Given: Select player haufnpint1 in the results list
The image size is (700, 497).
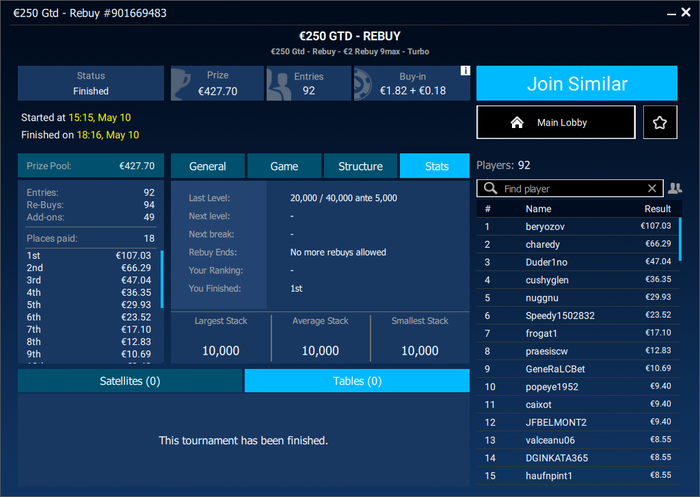Looking at the screenshot, I should click(578, 476).
